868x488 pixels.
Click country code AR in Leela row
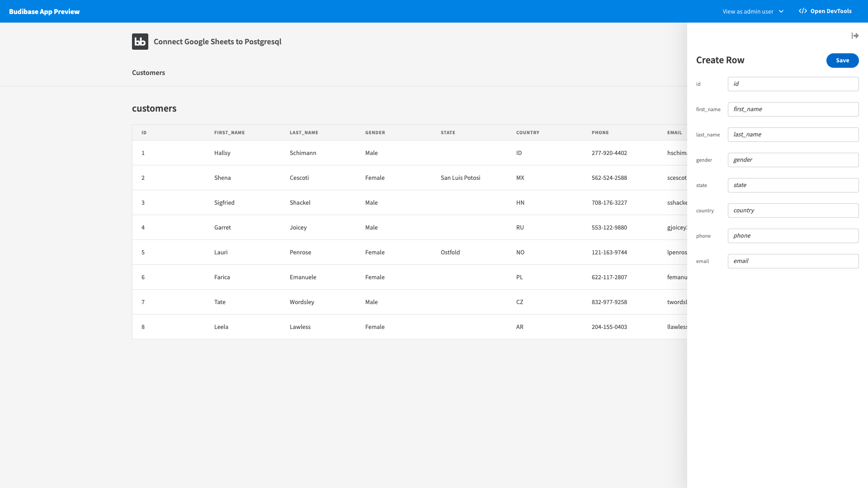pos(519,327)
